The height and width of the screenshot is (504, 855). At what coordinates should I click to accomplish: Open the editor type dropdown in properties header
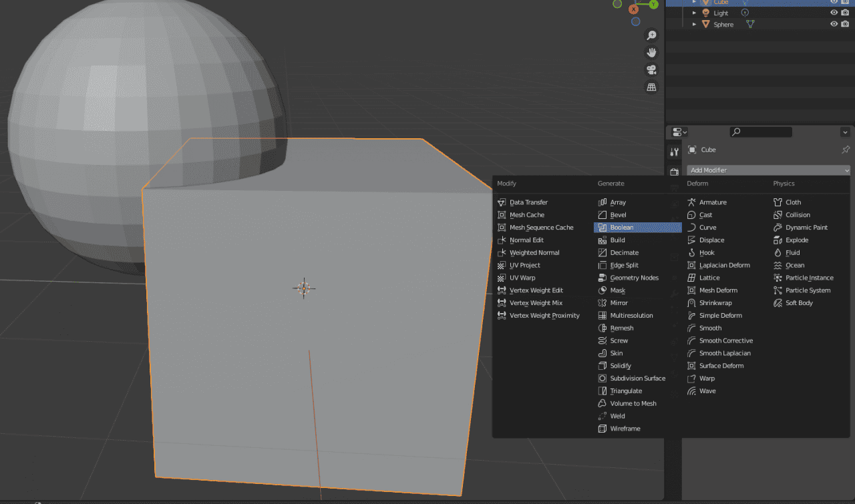click(x=678, y=132)
